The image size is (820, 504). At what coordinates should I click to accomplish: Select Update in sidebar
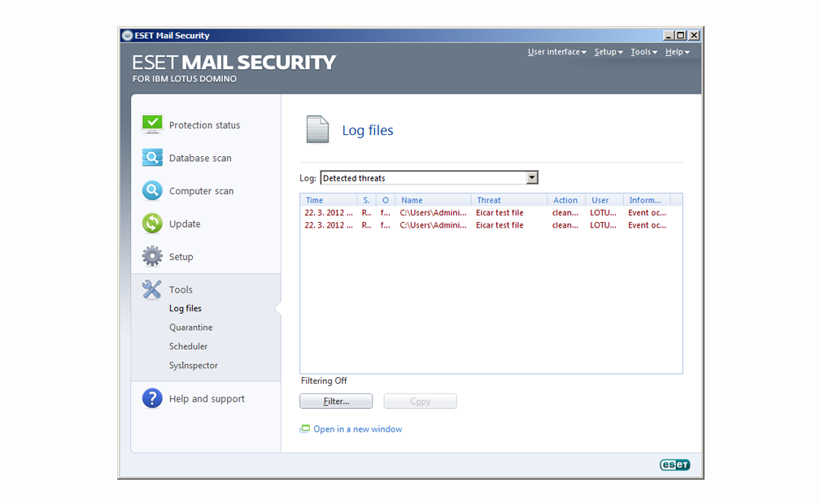[x=185, y=224]
